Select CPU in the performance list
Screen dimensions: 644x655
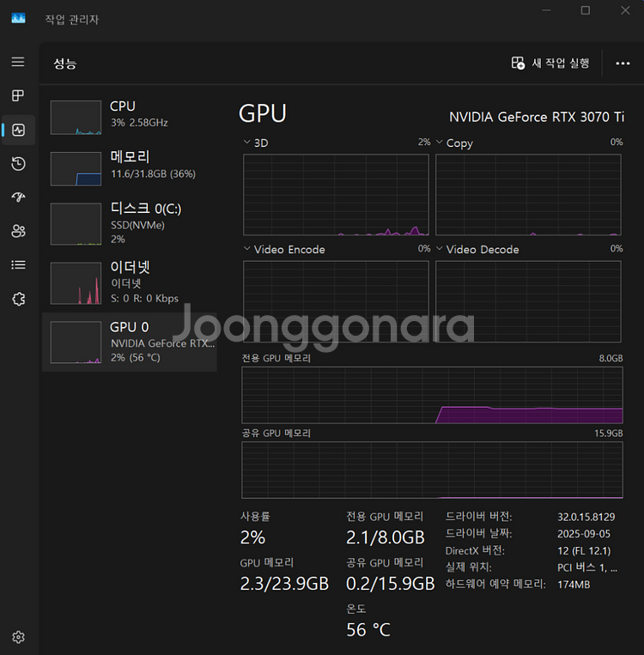pyautogui.click(x=129, y=115)
